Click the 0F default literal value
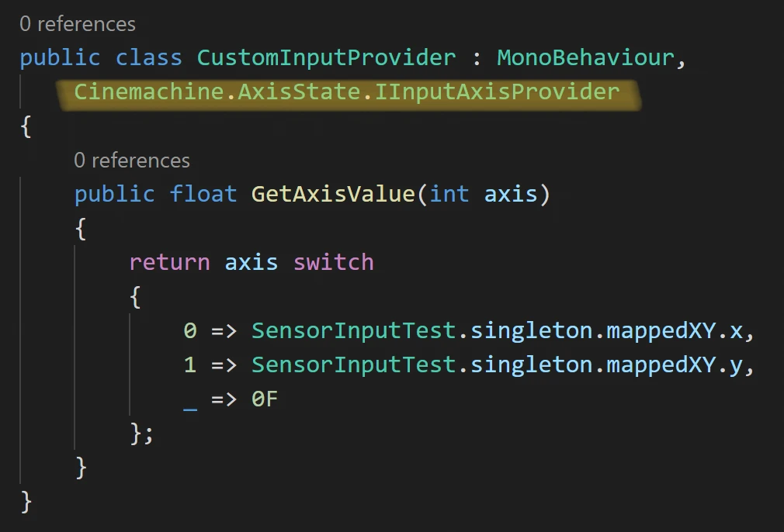 click(x=265, y=400)
